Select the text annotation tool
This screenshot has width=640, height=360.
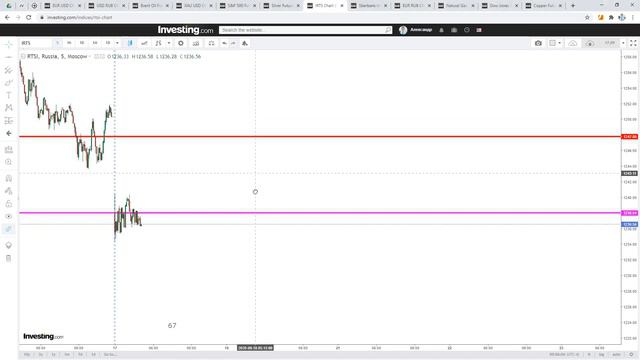pos(9,95)
